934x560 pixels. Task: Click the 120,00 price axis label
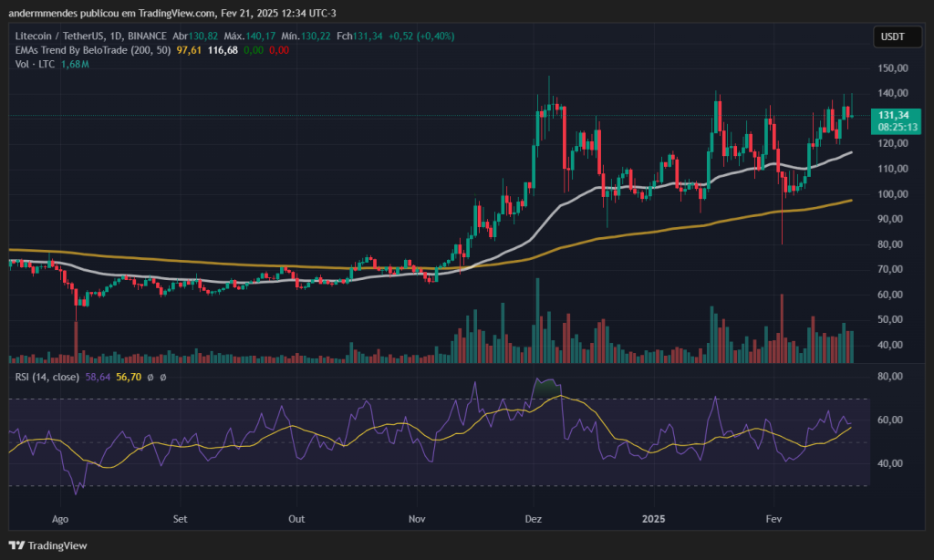point(893,143)
